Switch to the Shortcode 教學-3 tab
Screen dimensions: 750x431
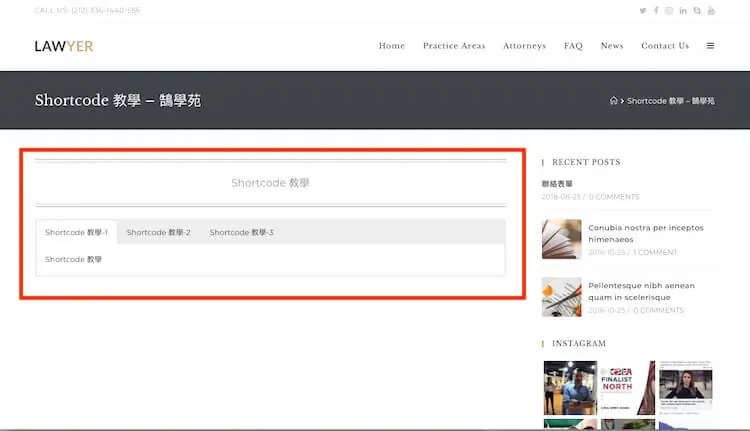[241, 232]
